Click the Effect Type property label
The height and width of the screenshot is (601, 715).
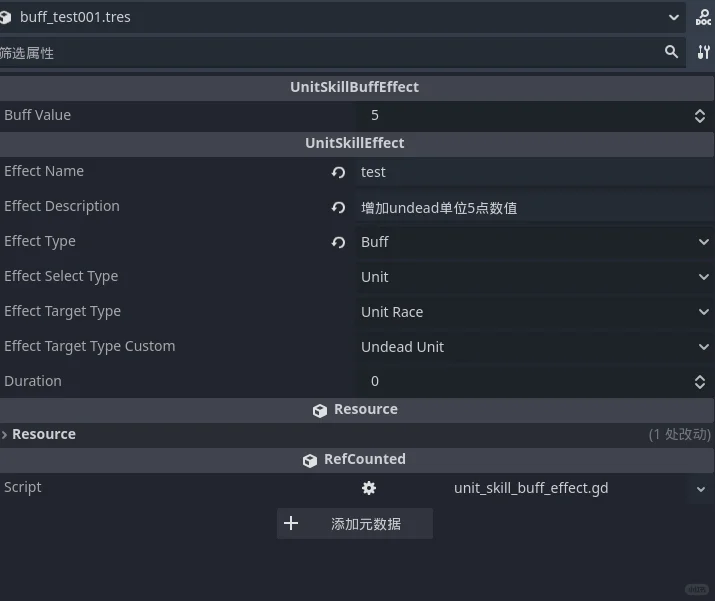click(x=40, y=241)
